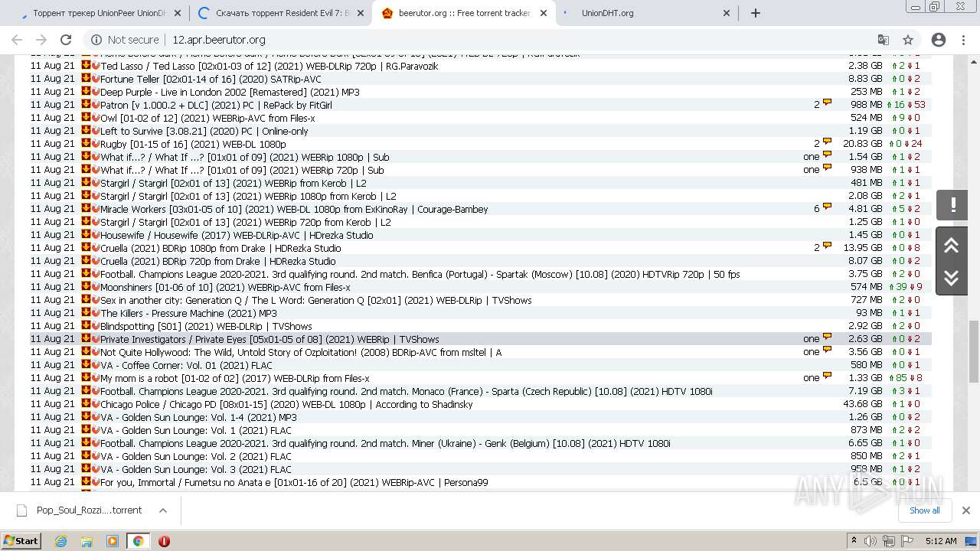The height and width of the screenshot is (551, 980).
Task: Open Fumetsu no Anata e WEBRip-AVC link
Action: (294, 483)
